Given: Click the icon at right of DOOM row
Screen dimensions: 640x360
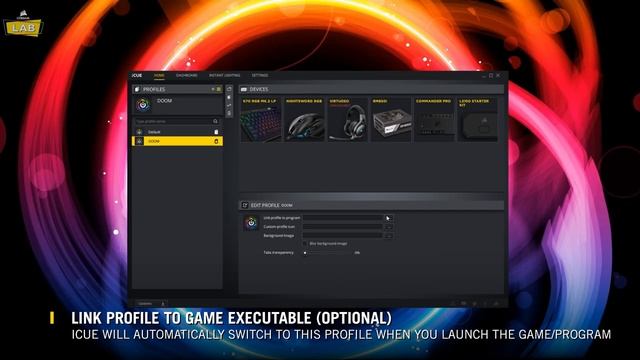Looking at the screenshot, I should 216,141.
